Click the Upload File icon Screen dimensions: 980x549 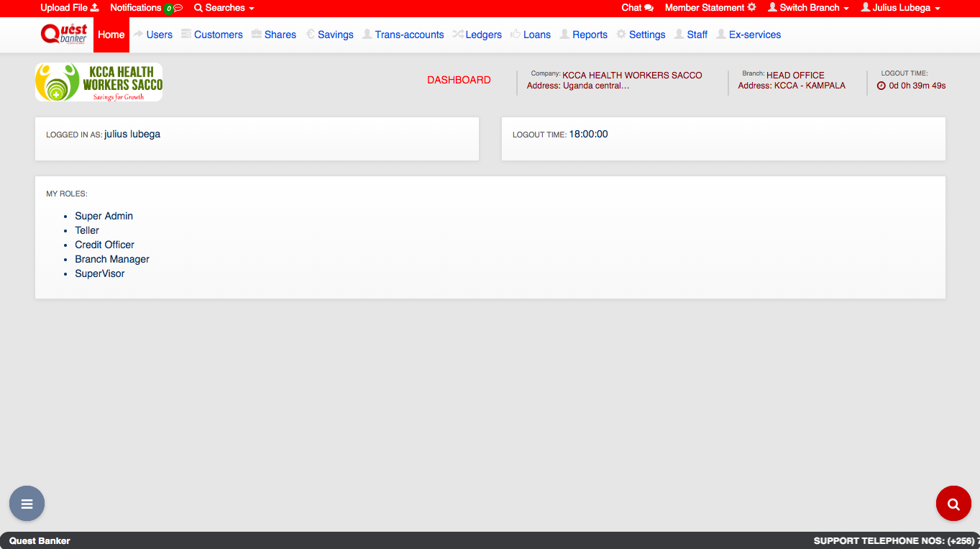pos(95,8)
